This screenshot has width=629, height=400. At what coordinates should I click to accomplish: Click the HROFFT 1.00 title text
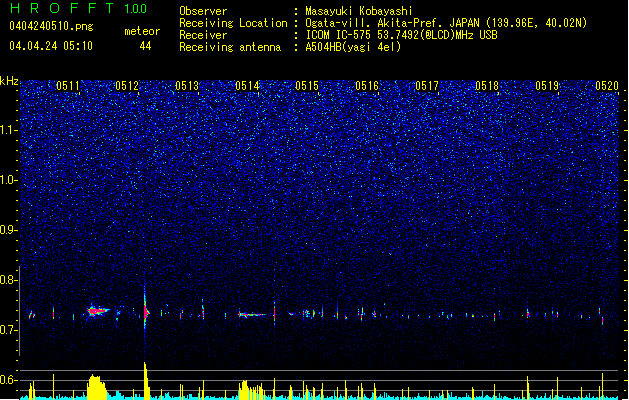pyautogui.click(x=79, y=8)
